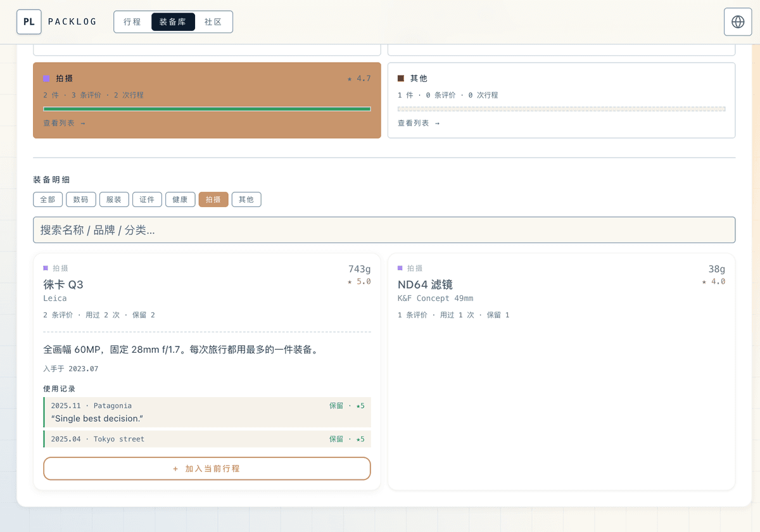Click the 加入当前行程 button
Viewport: 760px width, 532px height.
207,469
